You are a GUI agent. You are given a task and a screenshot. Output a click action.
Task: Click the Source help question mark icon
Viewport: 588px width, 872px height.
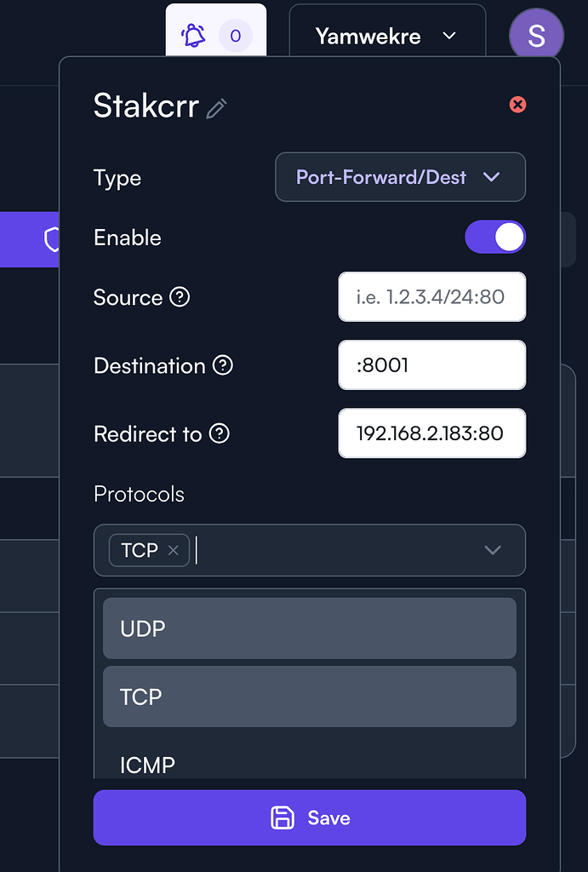click(180, 298)
